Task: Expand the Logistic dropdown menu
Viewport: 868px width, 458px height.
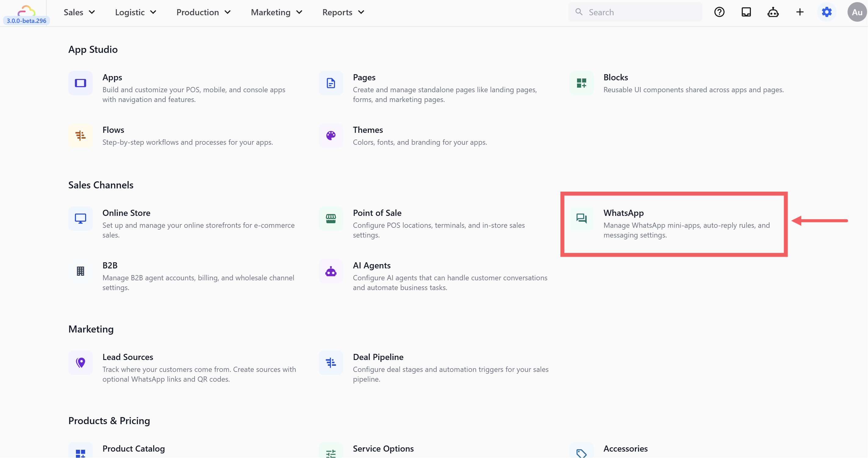Action: point(135,13)
